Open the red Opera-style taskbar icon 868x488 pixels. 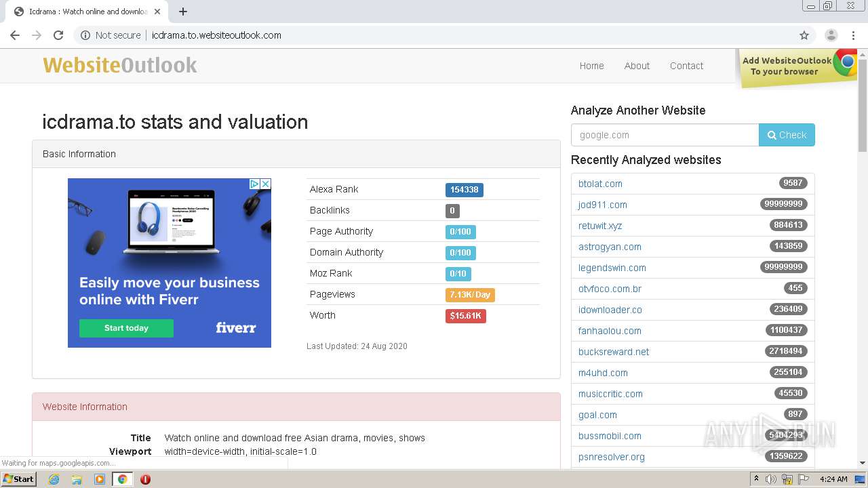tap(145, 479)
